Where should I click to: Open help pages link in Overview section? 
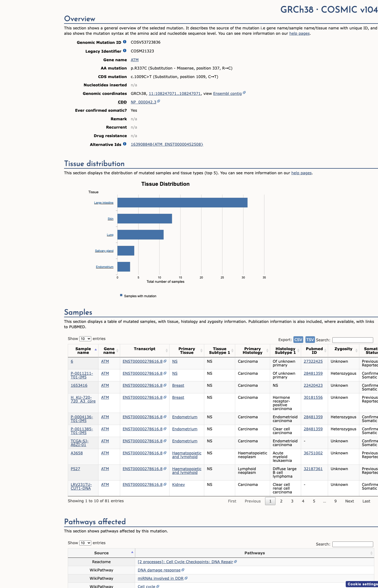pos(300,33)
